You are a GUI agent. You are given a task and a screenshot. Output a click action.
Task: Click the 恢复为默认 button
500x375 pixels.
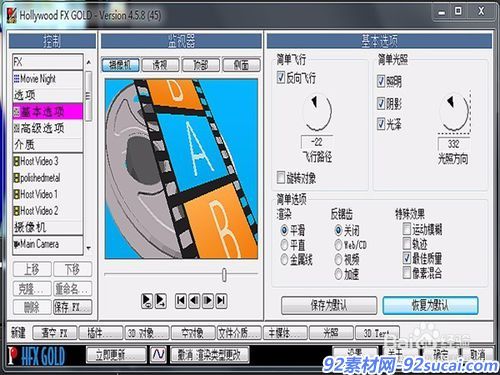coord(430,305)
